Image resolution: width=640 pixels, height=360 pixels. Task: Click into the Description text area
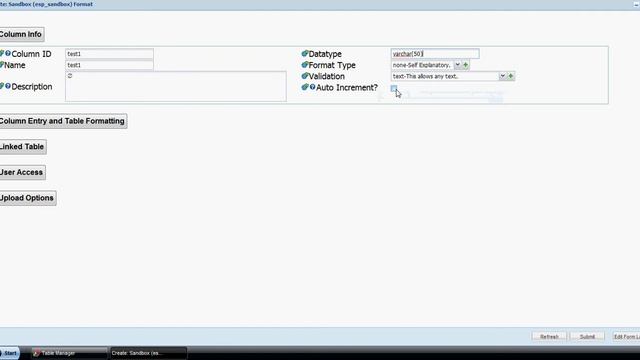click(x=176, y=86)
